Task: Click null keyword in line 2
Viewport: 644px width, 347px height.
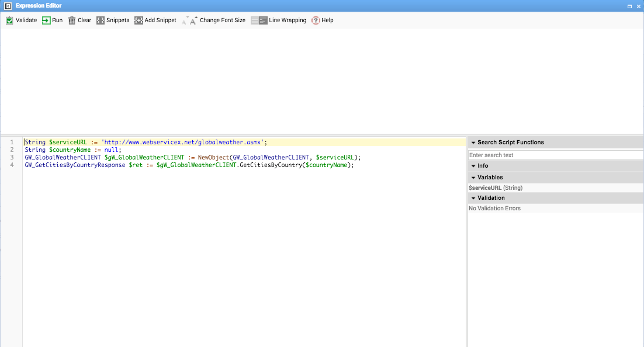Action: click(111, 150)
